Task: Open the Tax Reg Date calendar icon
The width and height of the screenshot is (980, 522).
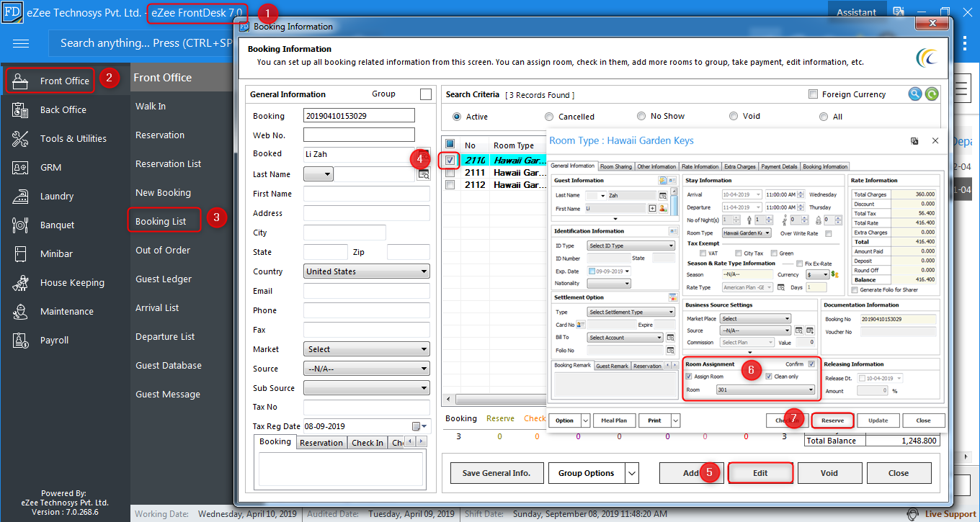Action: coord(416,426)
